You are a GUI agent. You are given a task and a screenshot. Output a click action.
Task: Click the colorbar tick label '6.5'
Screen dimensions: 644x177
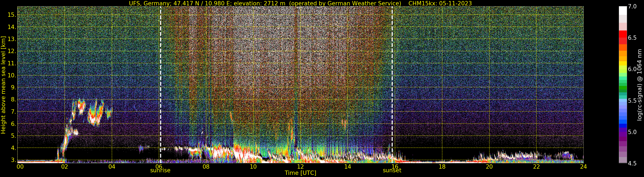(632, 38)
